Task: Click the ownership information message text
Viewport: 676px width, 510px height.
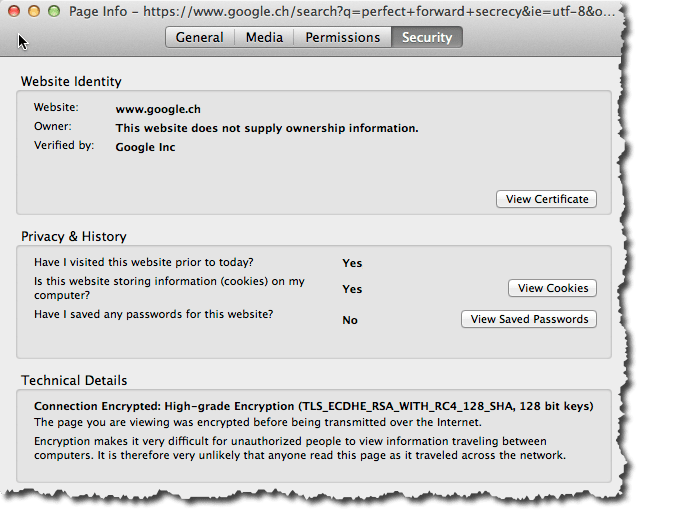Action: [x=267, y=128]
